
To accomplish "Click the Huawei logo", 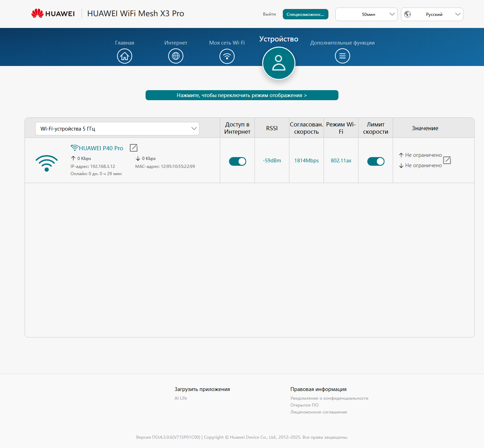I will (53, 13).
